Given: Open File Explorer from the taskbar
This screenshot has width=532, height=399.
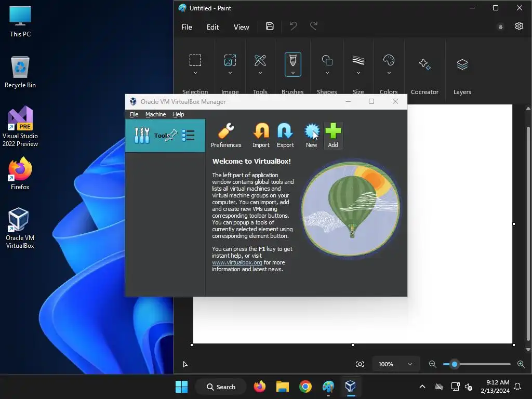Looking at the screenshot, I should click(x=283, y=387).
